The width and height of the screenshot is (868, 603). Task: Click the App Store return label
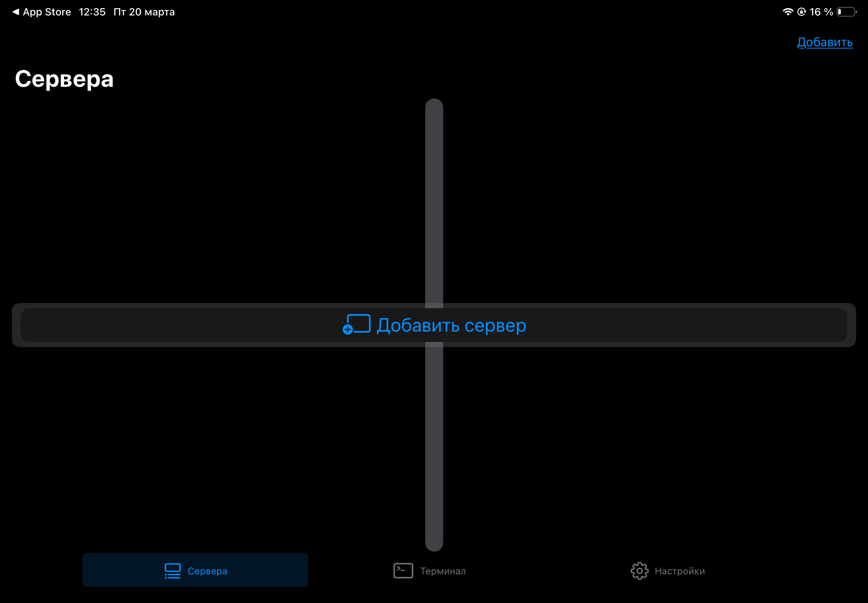coord(47,12)
